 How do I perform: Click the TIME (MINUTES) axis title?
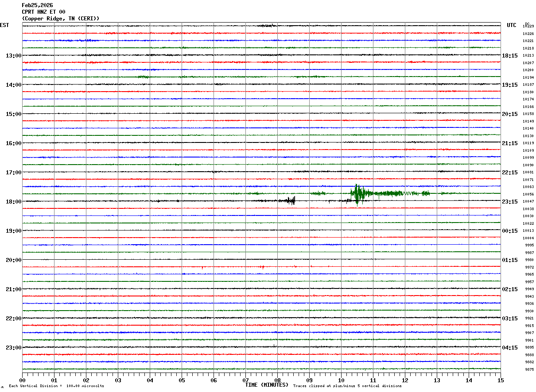click(x=266, y=385)
